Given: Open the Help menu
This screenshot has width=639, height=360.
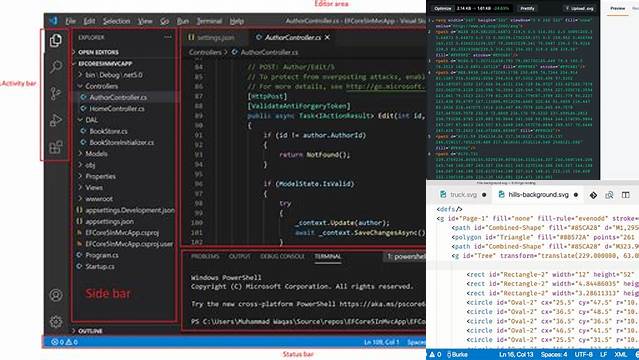Looking at the screenshot, I should [x=236, y=21].
